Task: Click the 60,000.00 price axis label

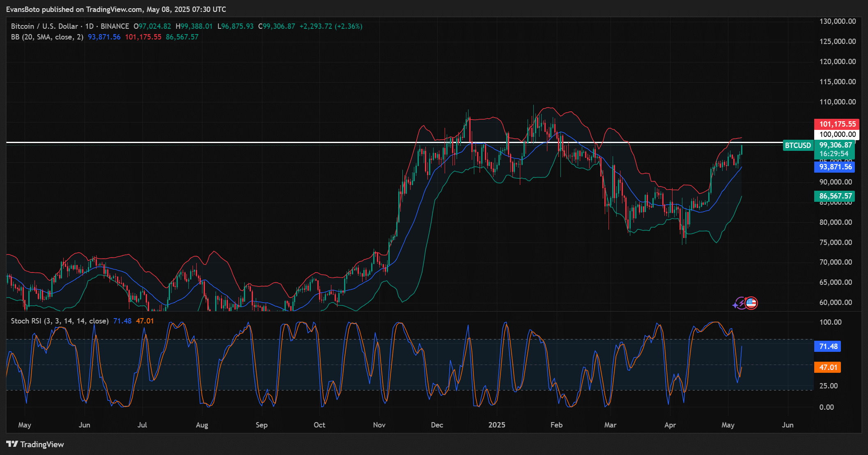Action: [x=836, y=303]
